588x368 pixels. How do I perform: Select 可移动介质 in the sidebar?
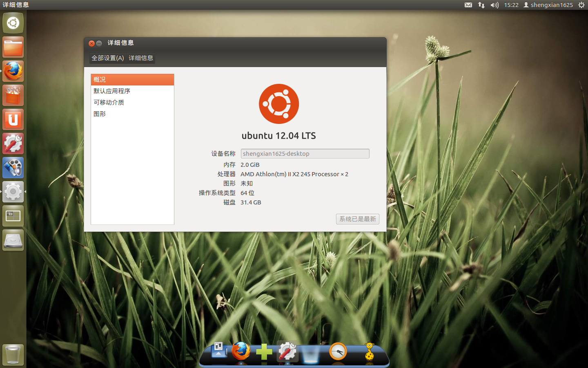coord(132,103)
